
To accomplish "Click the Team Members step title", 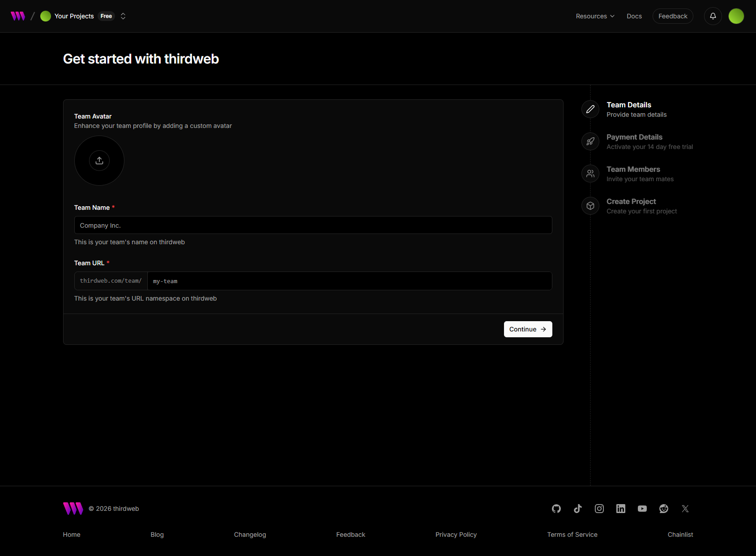I will (x=633, y=169).
